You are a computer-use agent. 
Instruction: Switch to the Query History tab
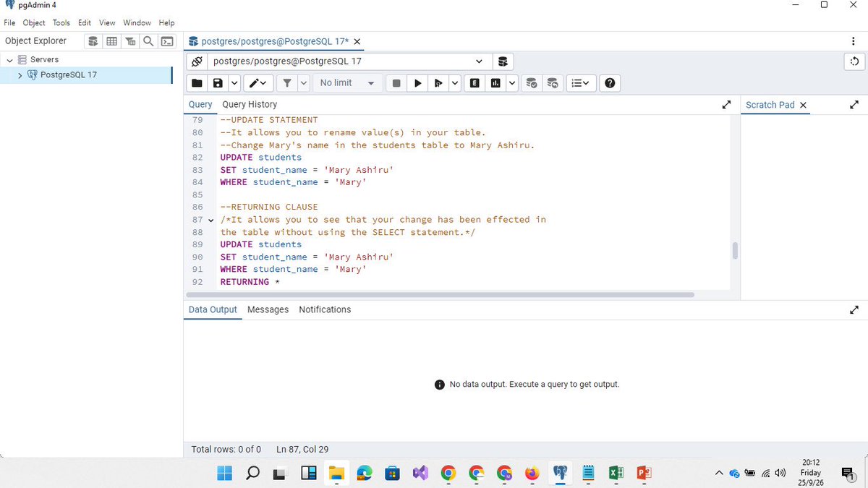(250, 105)
